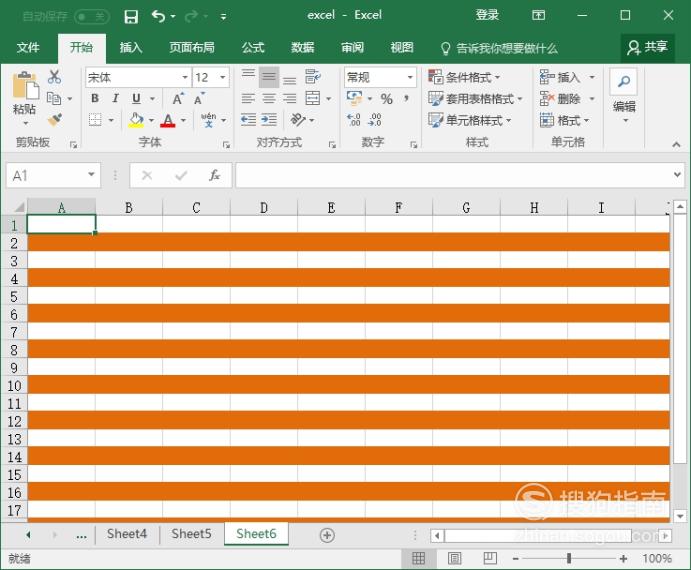Toggle the AutoSave switch

(92, 17)
